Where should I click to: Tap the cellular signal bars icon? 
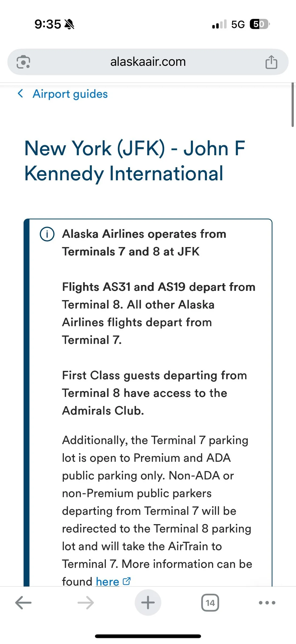click(219, 24)
